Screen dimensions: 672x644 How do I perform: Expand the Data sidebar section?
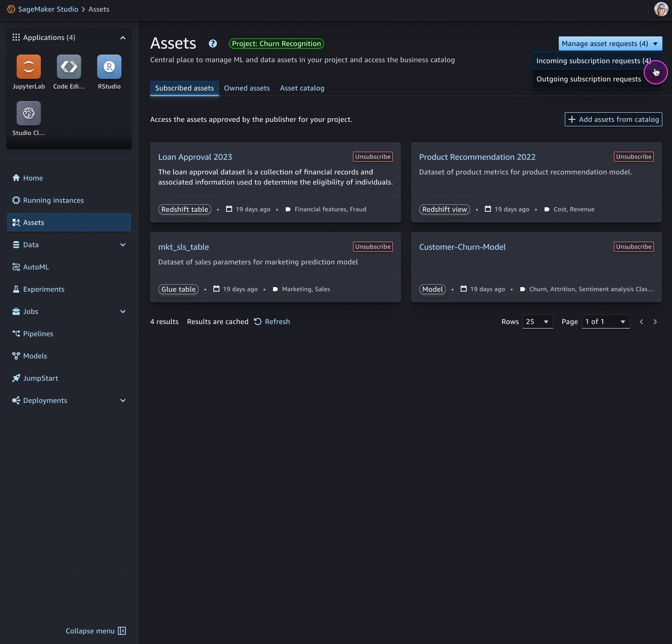click(123, 245)
